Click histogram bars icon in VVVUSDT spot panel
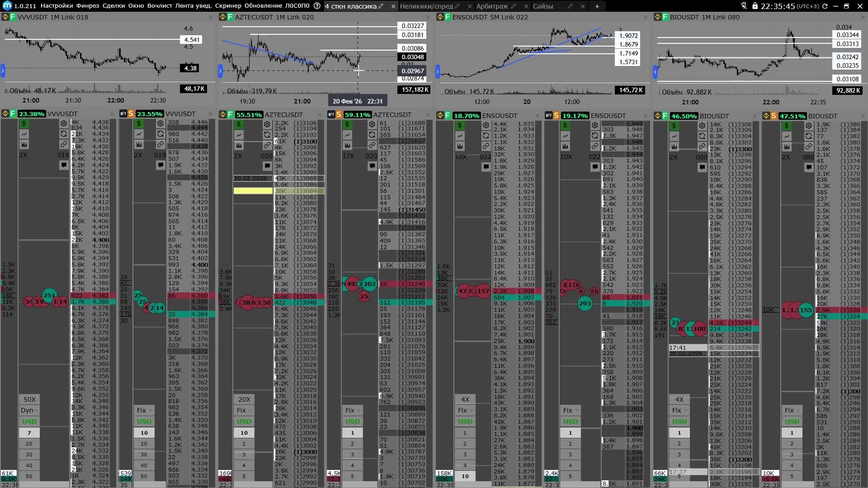The image size is (868, 488). 139,145
